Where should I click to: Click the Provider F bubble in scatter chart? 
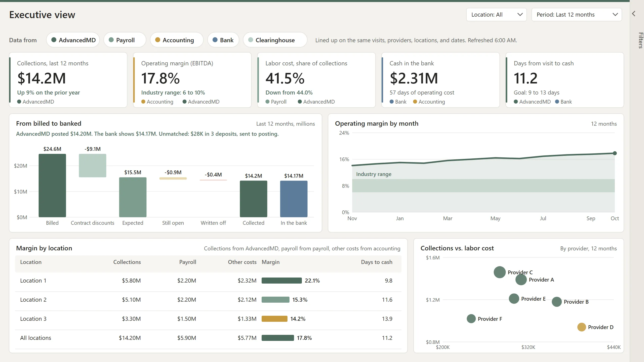(x=471, y=319)
